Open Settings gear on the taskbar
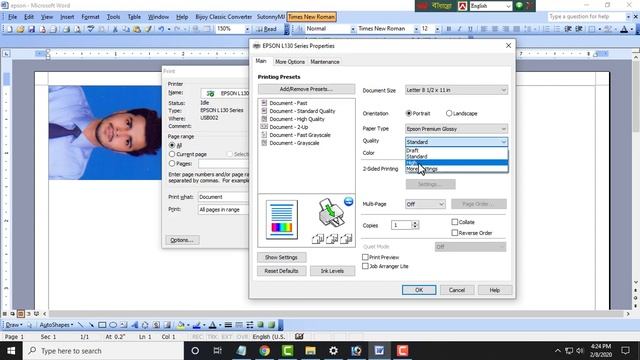The height and width of the screenshot is (360, 640). [333, 351]
